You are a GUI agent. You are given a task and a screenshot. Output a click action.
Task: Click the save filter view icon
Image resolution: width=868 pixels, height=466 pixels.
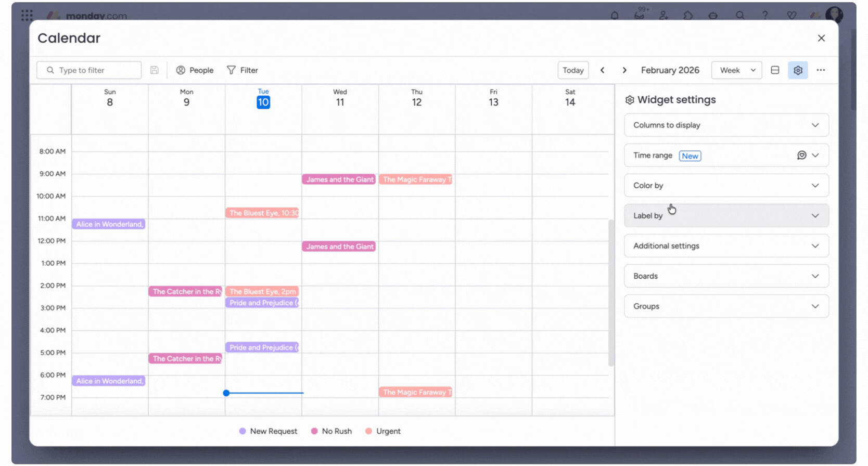155,70
